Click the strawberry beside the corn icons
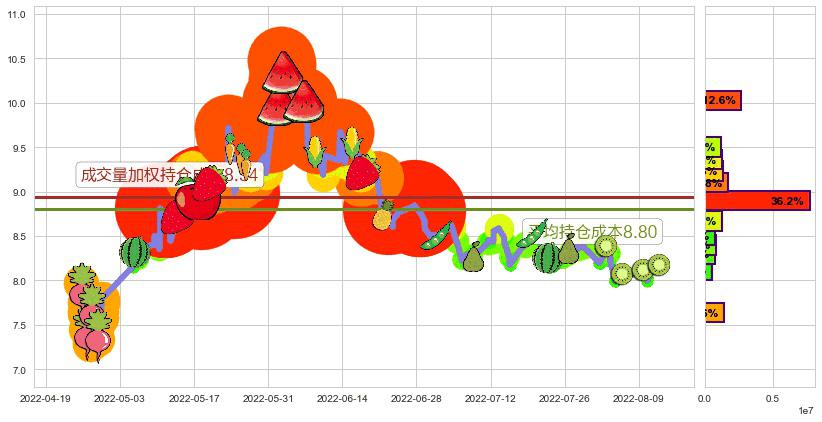Viewport: 822px width, 422px height. click(362, 171)
